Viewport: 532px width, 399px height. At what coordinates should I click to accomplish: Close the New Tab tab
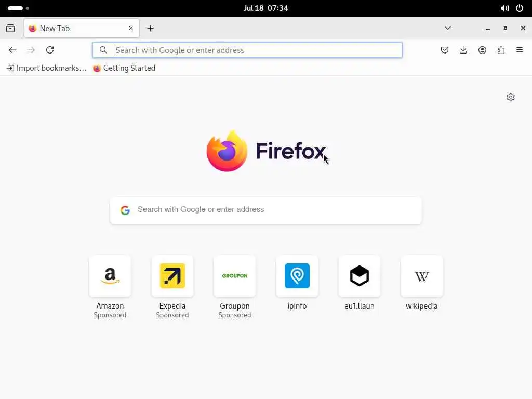click(131, 28)
